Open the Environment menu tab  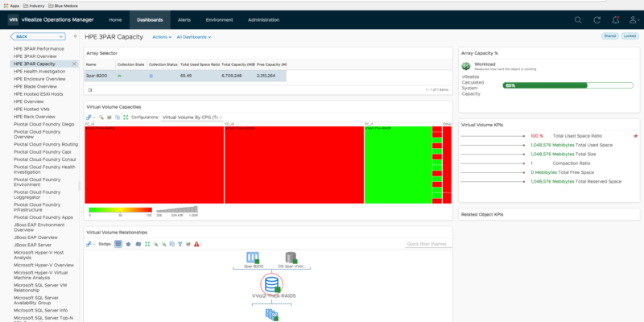pos(219,19)
